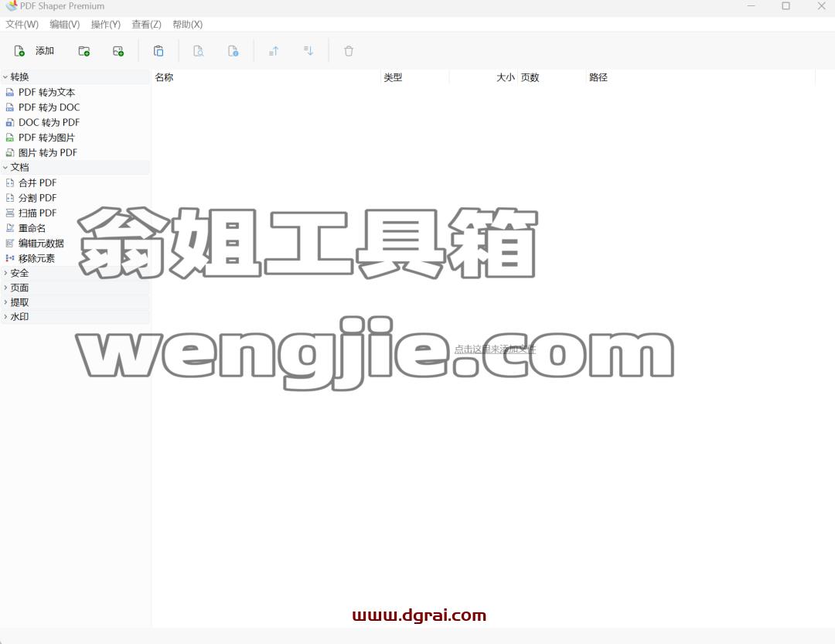Open the 操作(Y) menu
The width and height of the screenshot is (835, 644).
click(105, 25)
